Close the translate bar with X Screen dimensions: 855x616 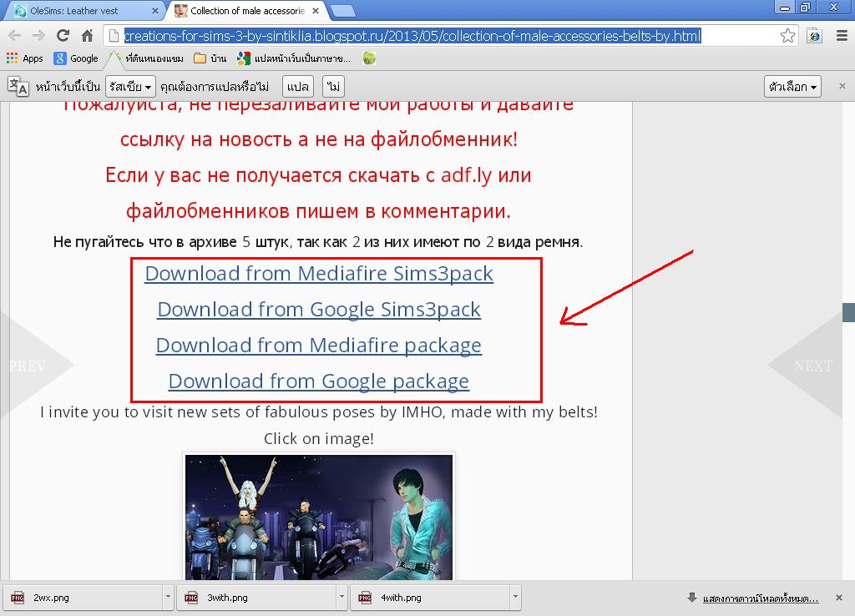click(x=842, y=86)
